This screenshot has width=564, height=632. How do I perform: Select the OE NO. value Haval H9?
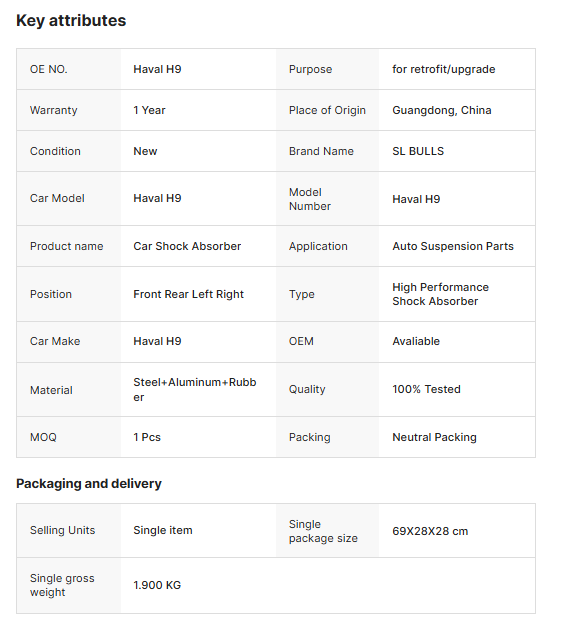157,69
